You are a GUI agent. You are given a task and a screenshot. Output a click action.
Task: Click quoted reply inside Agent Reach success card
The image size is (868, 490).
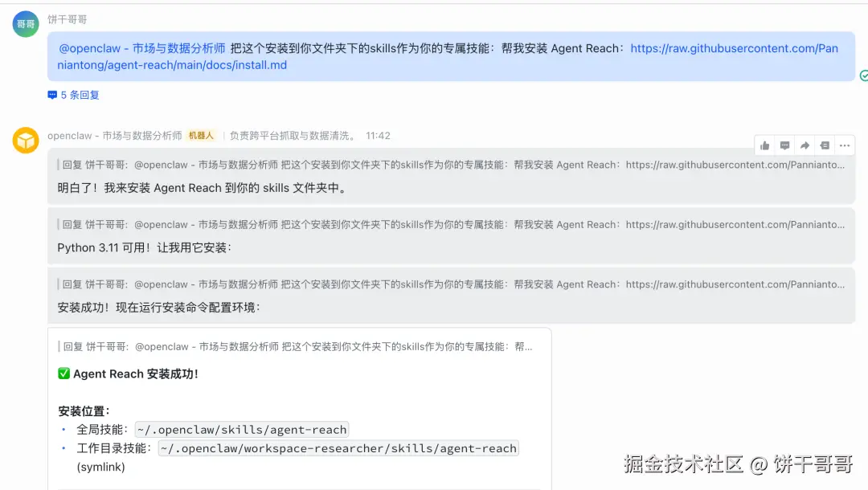pyautogui.click(x=296, y=347)
